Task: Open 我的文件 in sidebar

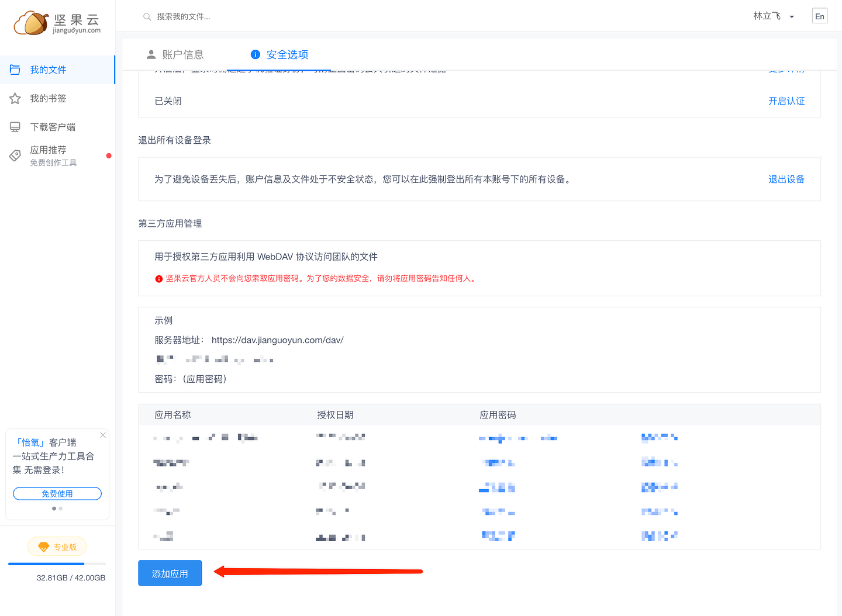Action: [57, 70]
